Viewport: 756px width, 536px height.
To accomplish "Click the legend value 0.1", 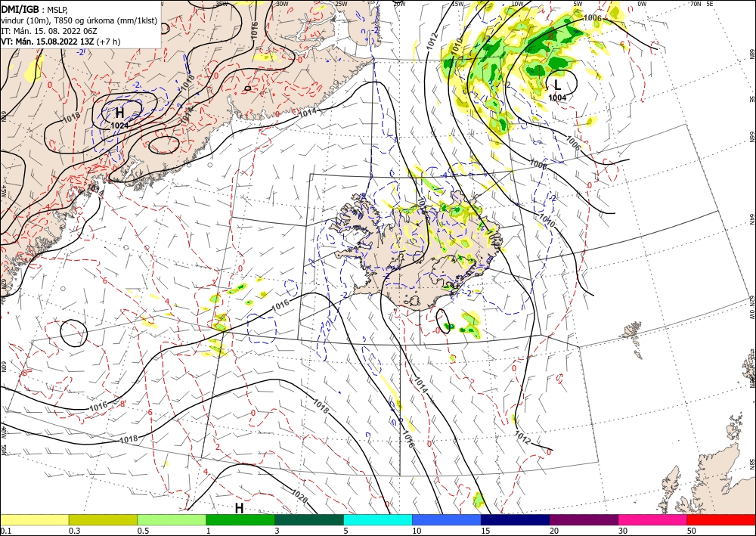I will tap(5, 531).
